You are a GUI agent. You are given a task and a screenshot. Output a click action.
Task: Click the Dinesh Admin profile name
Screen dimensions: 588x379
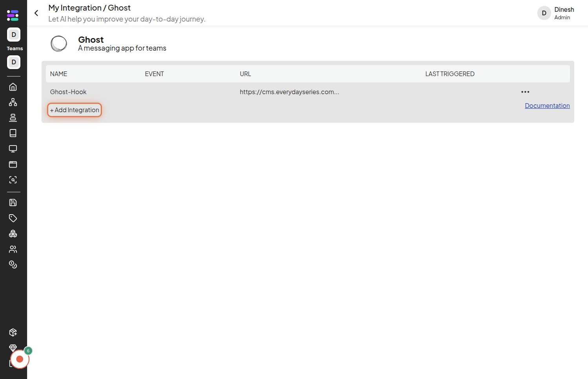point(564,13)
